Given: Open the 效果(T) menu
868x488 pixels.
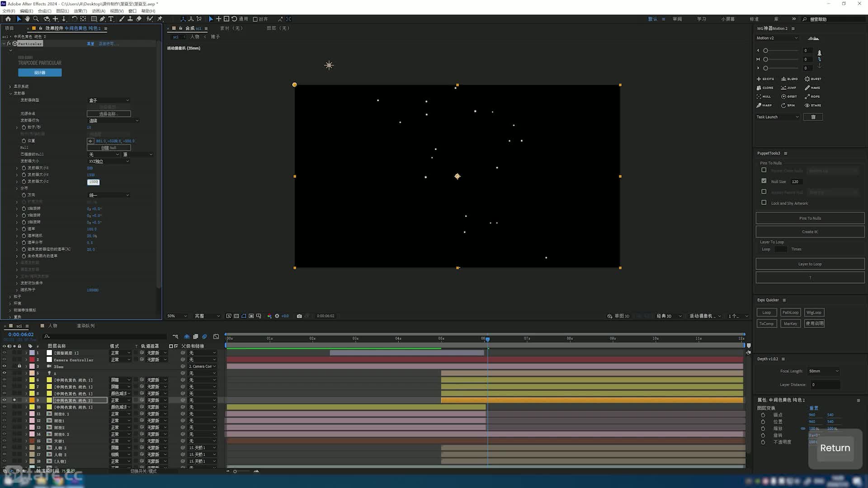Looking at the screenshot, I should pos(80,11).
